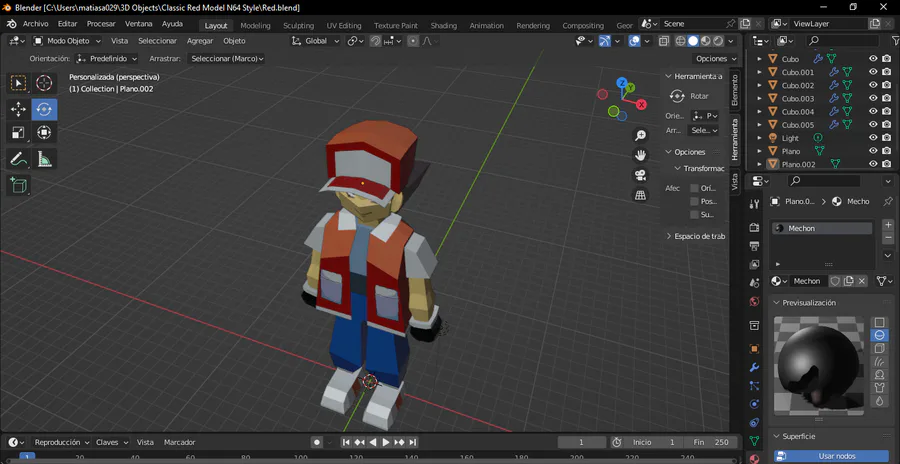Click the Usar nodos button
The width and height of the screenshot is (900, 464).
(x=831, y=457)
